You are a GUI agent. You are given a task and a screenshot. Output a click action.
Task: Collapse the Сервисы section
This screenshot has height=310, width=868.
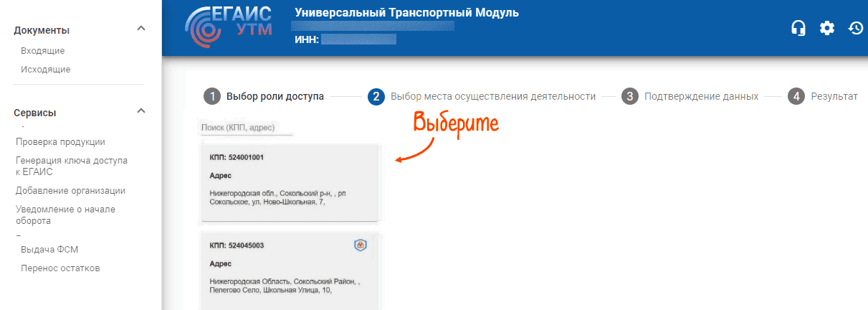pos(141,111)
